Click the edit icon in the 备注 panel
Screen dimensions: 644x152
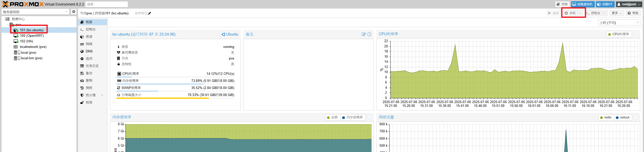point(364,34)
